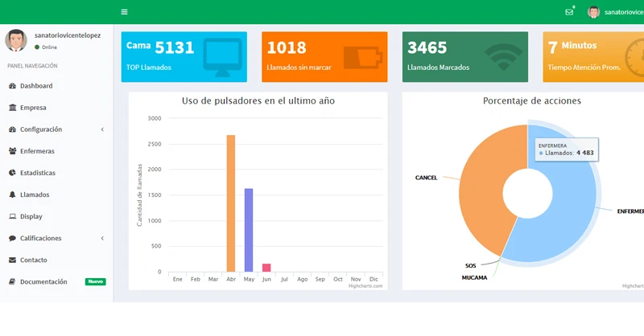This screenshot has height=336, width=644.
Task: Click the Empresa building icon
Action: tap(12, 108)
